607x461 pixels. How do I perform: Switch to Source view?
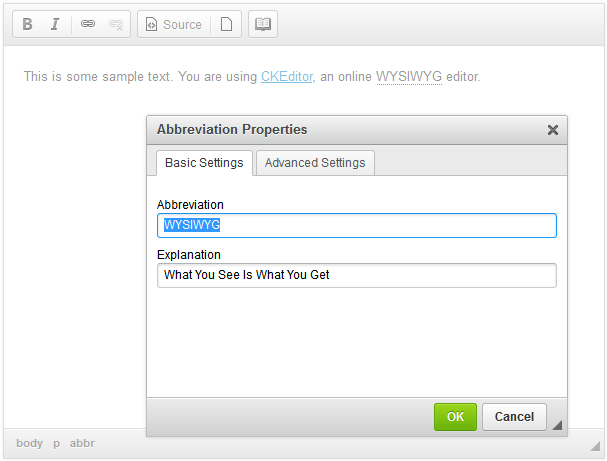(x=173, y=25)
